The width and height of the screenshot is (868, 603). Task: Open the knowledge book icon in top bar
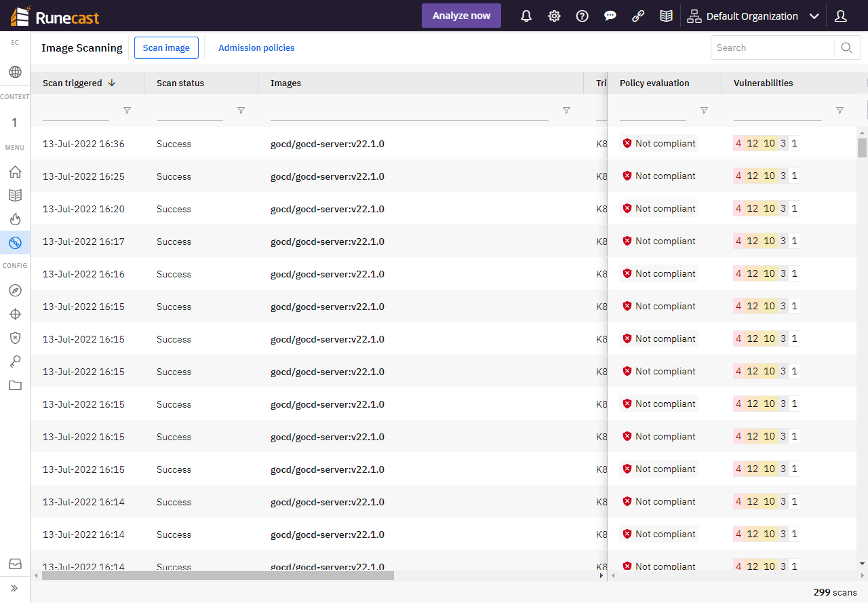[x=666, y=16]
